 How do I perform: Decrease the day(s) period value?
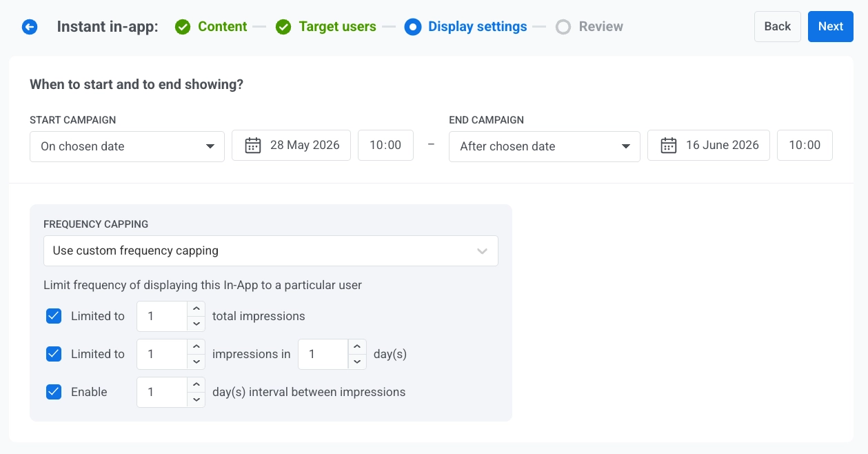pyautogui.click(x=357, y=362)
